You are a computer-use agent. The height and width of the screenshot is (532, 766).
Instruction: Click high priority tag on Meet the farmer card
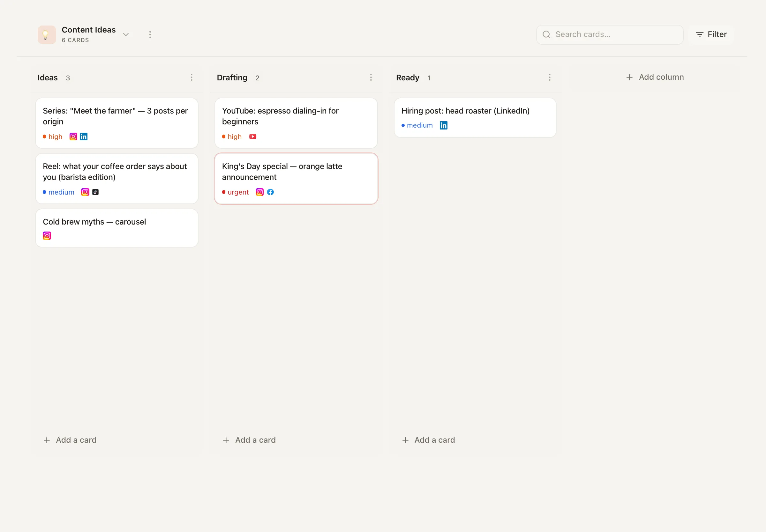[53, 137]
